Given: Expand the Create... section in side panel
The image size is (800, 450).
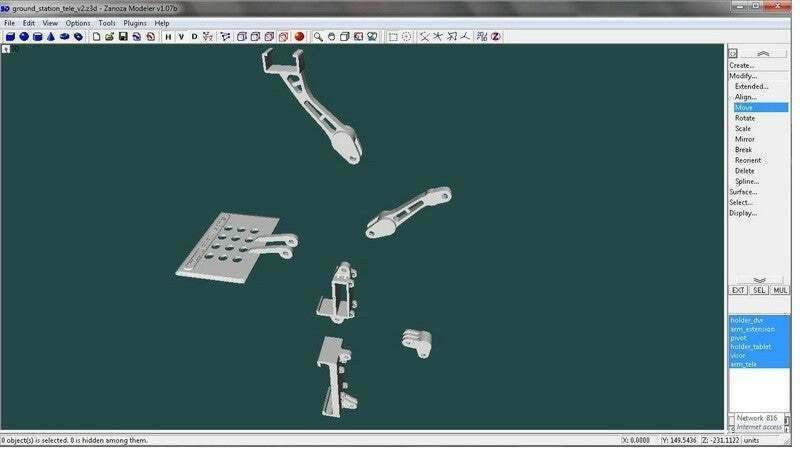Looking at the screenshot, I should [741, 65].
